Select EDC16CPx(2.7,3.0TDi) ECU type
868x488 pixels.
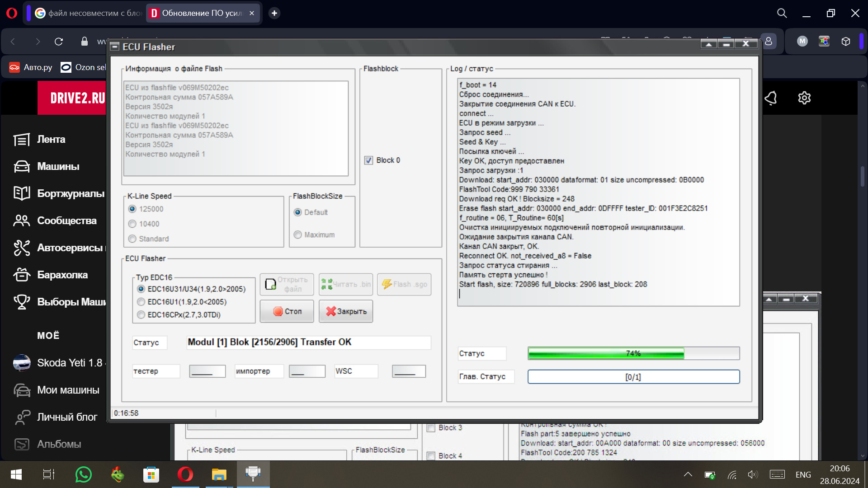[x=142, y=315]
